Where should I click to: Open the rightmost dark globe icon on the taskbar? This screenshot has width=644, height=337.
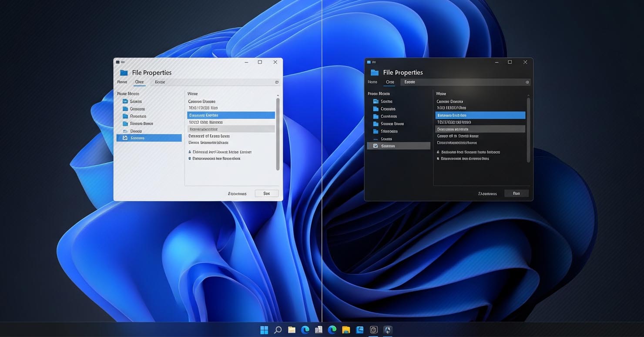point(388,330)
